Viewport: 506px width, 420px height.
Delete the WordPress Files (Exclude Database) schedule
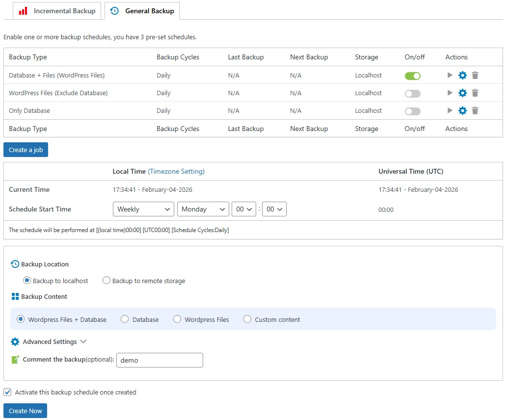coord(475,93)
